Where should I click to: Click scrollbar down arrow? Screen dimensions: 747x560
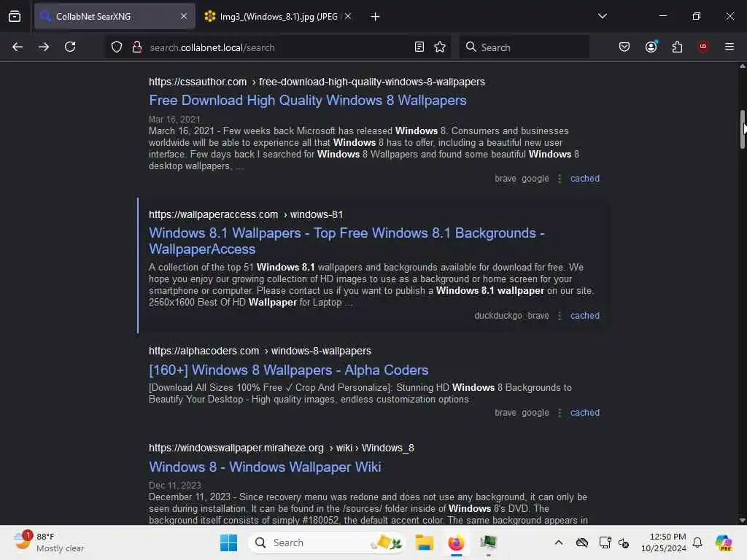pos(742,520)
